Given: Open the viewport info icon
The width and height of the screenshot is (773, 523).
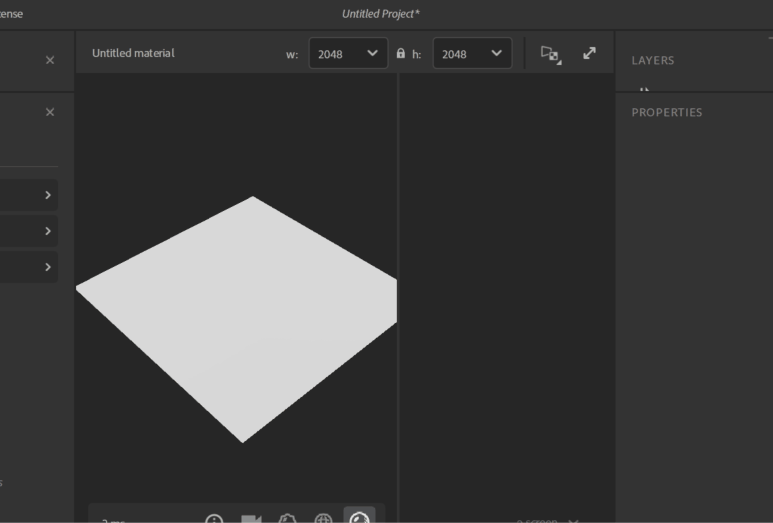Looking at the screenshot, I should (x=214, y=519).
